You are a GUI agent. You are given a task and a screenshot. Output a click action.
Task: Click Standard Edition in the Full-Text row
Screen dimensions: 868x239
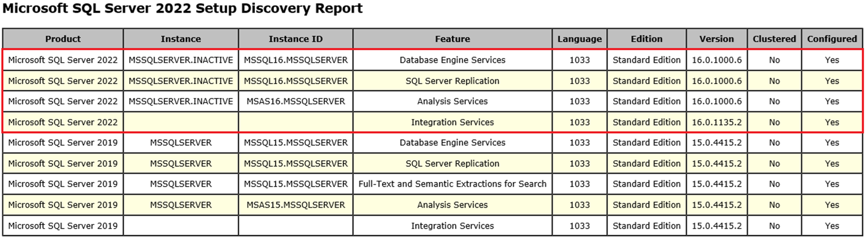pyautogui.click(x=647, y=184)
